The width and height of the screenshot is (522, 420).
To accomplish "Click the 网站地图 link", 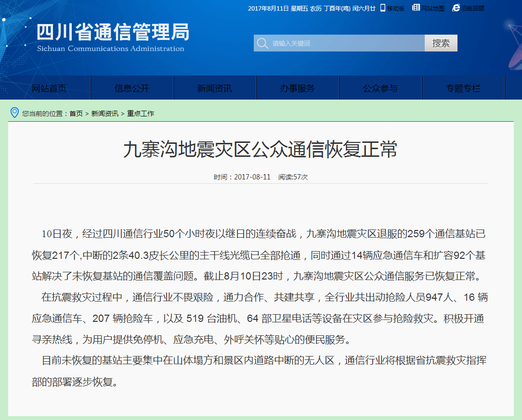I will tap(433, 8).
